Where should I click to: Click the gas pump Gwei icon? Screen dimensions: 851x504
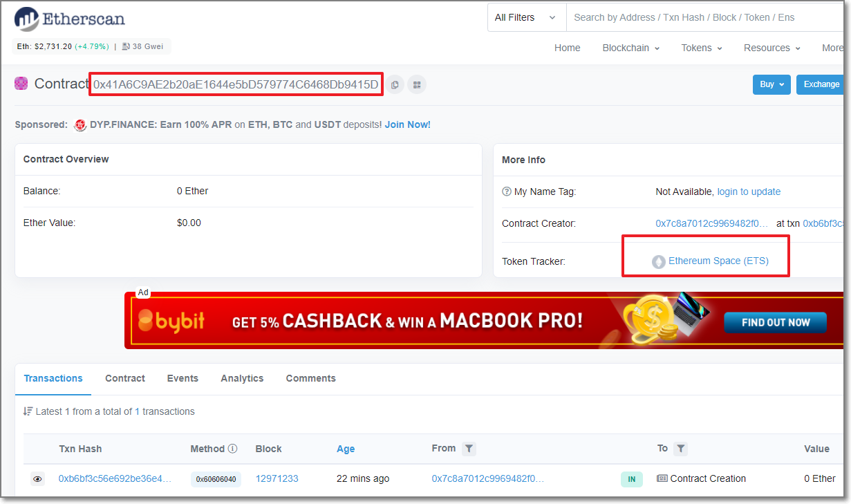click(x=126, y=46)
